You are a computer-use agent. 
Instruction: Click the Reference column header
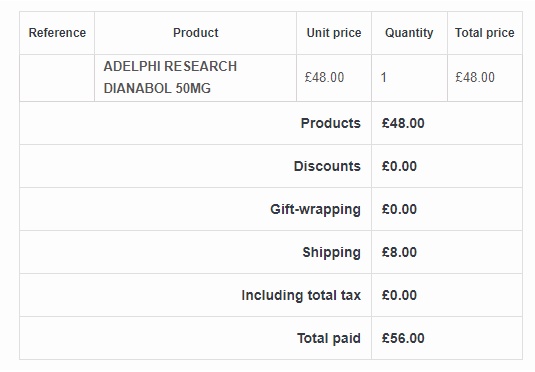pyautogui.click(x=57, y=33)
